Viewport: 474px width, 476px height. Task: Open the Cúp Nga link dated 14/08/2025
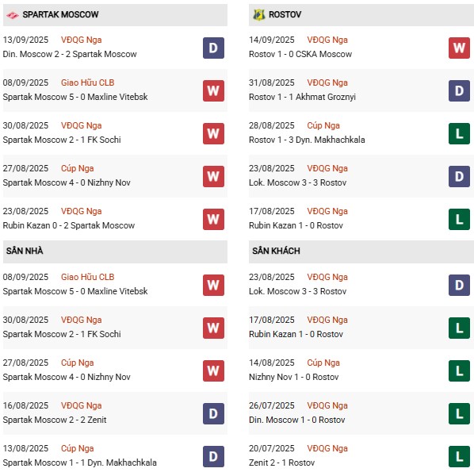pos(323,363)
